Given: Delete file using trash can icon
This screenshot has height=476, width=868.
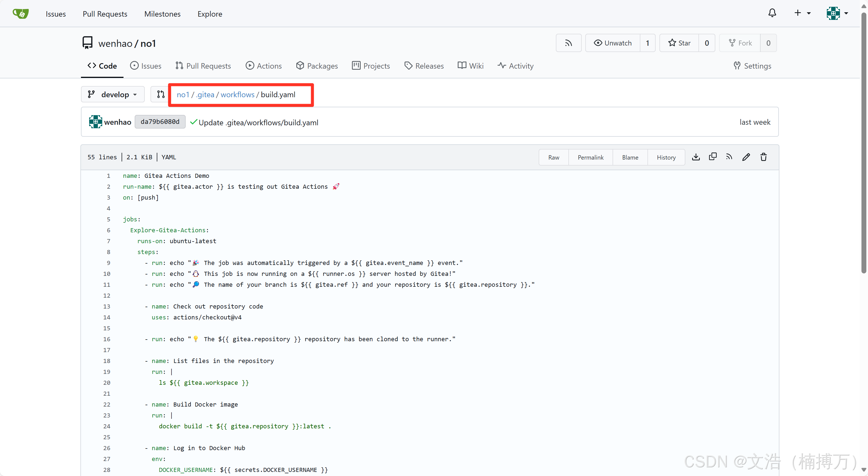Looking at the screenshot, I should pos(764,157).
